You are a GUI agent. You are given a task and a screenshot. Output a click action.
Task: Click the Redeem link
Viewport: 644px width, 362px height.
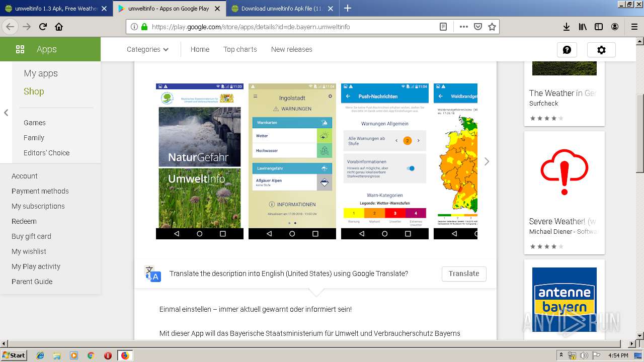tap(24, 221)
